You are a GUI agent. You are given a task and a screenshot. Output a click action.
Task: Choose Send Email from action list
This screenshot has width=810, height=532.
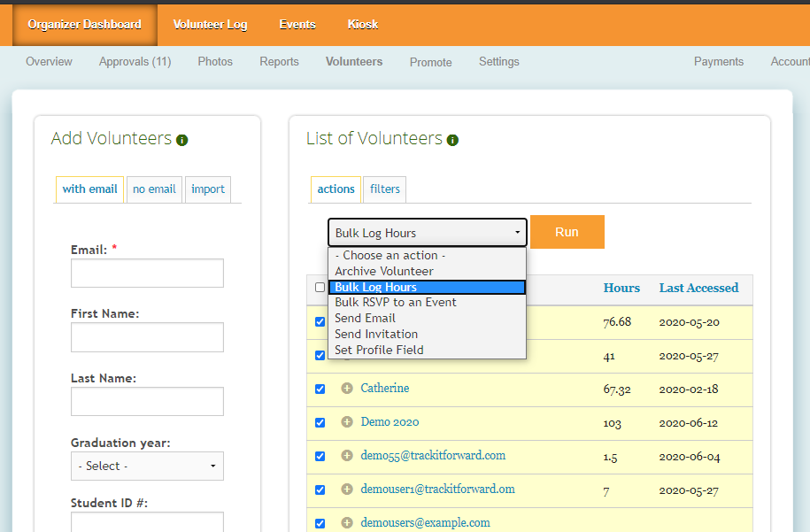(x=365, y=318)
